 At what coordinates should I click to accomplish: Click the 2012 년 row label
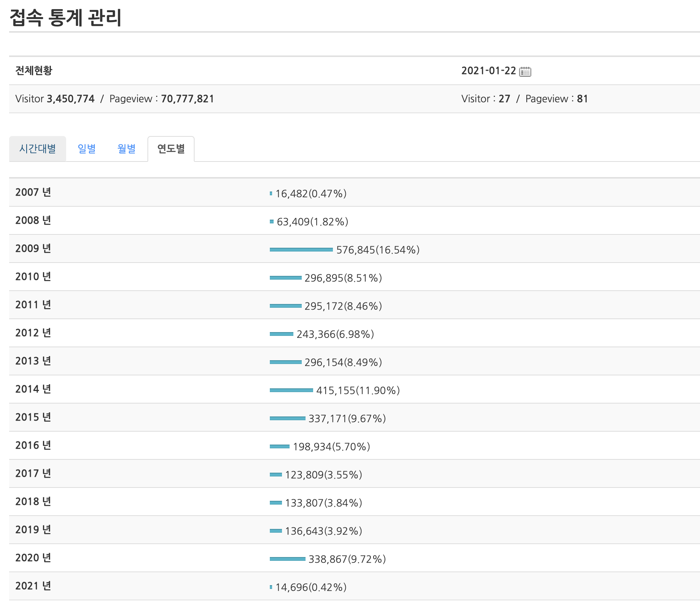[x=33, y=333]
